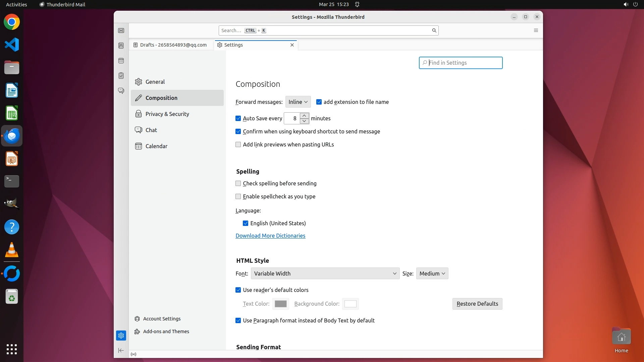Viewport: 644px width, 362px height.
Task: Select Privacy & Security settings category
Action: (167, 114)
